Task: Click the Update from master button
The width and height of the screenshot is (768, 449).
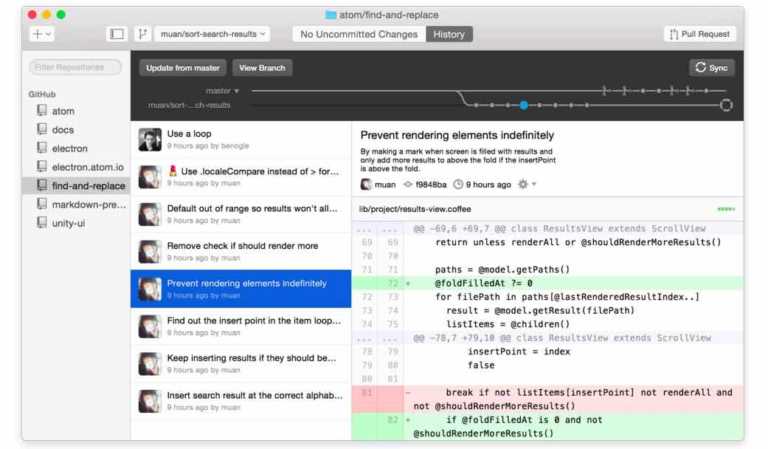Action: pos(183,68)
